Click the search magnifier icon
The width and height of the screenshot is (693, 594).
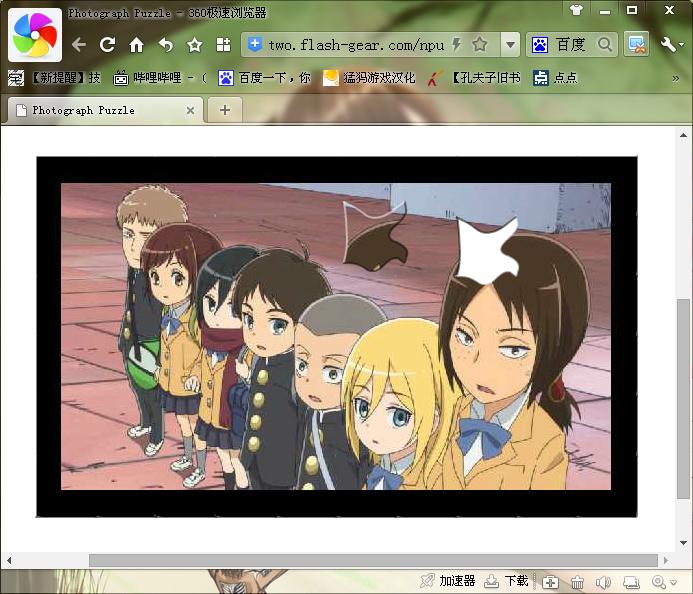point(605,45)
